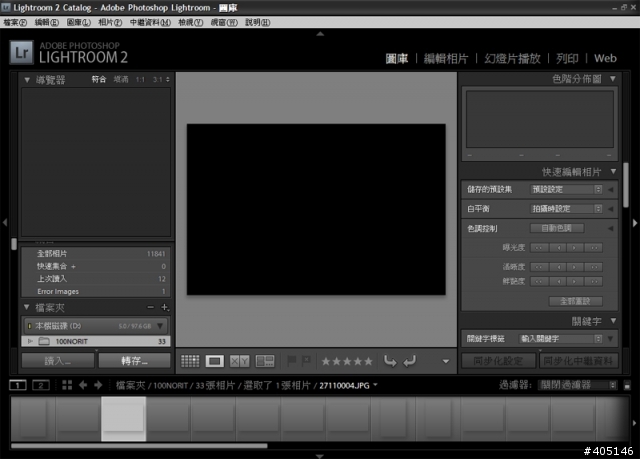Viewport: 640px width, 459px height.
Task: Open navigator zoom ratio stepper
Action: pyautogui.click(x=168, y=80)
